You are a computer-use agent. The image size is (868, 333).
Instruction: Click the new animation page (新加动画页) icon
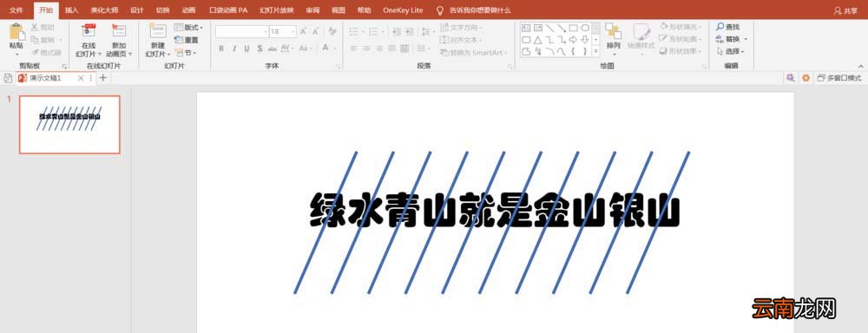(118, 31)
